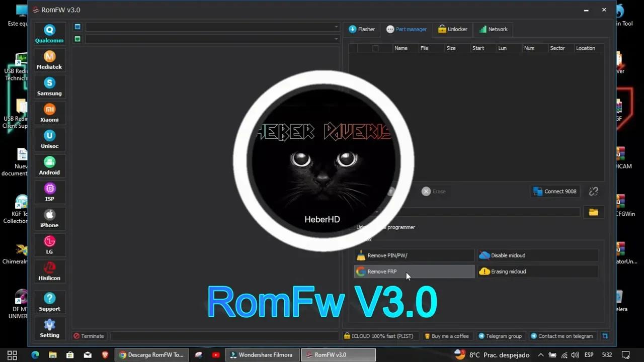Click the Remove FRP button

coord(414,271)
